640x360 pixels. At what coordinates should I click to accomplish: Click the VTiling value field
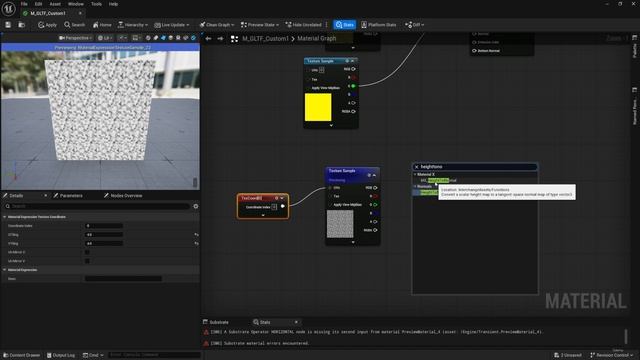pyautogui.click(x=104, y=243)
